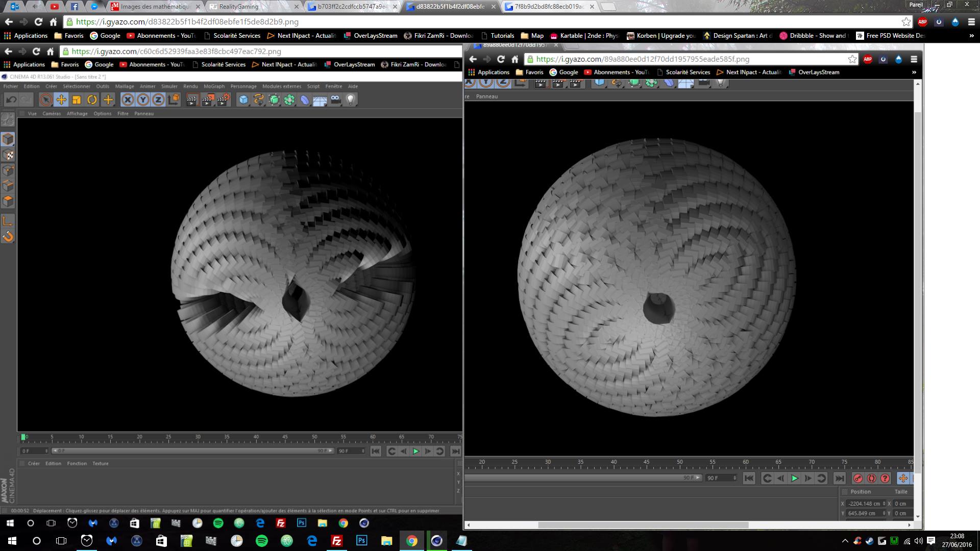The image size is (980, 551).
Task: Click the left timeline preview range slider bar
Action: coord(192,451)
